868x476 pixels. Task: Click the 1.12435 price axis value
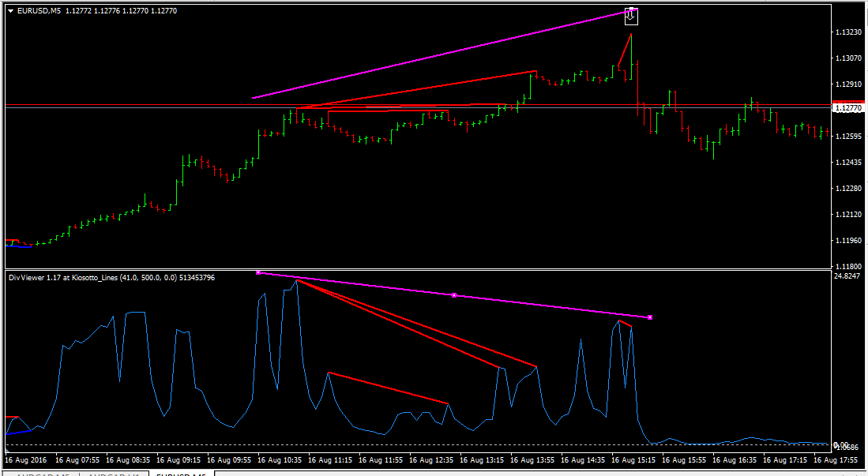tap(848, 163)
